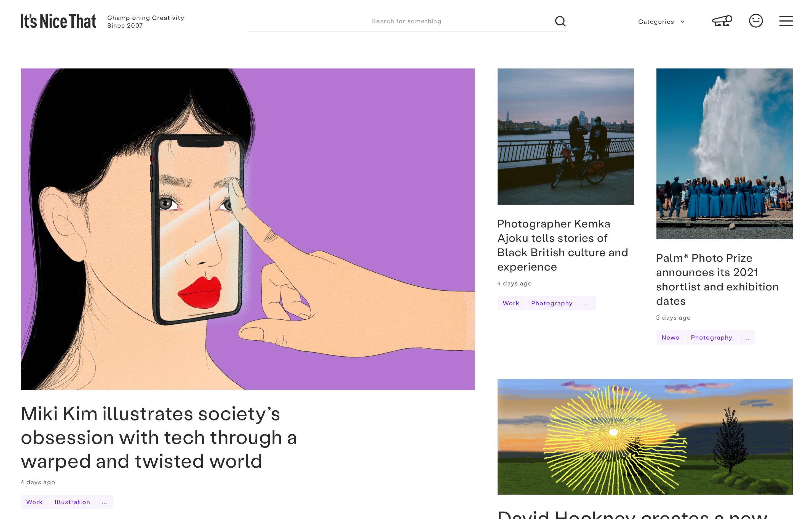Expand more tags under Kemka Ajoku article
This screenshot has height=519, width=812.
pyautogui.click(x=587, y=303)
